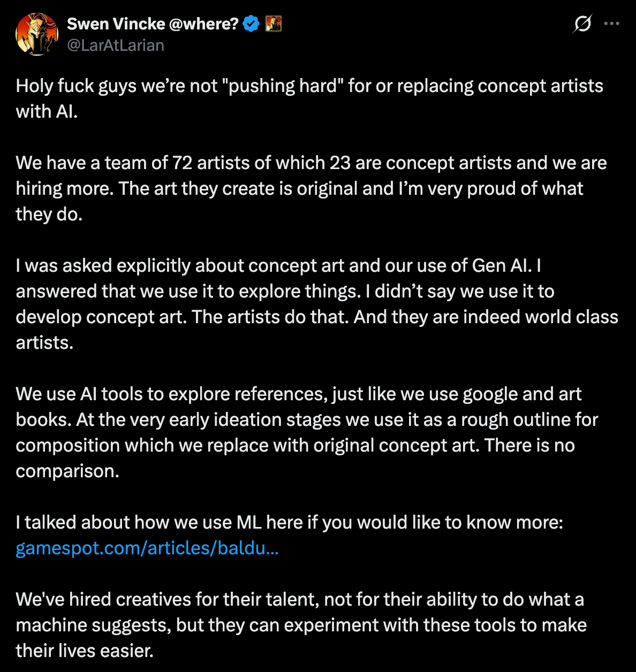Click the "I talked about how we use ML" line
This screenshot has width=636, height=672.
click(x=289, y=523)
